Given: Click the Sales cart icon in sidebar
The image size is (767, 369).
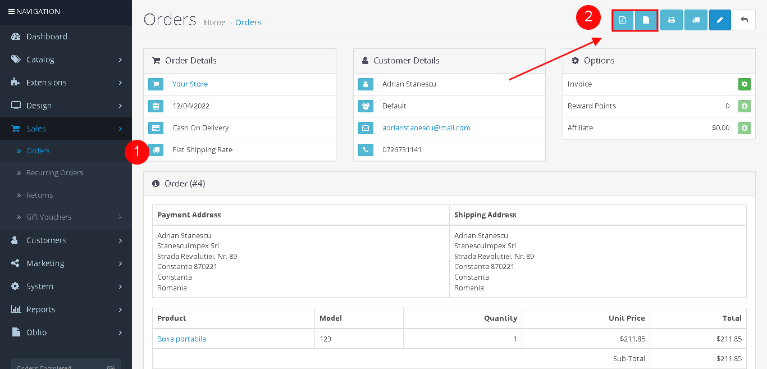Looking at the screenshot, I should (x=15, y=129).
